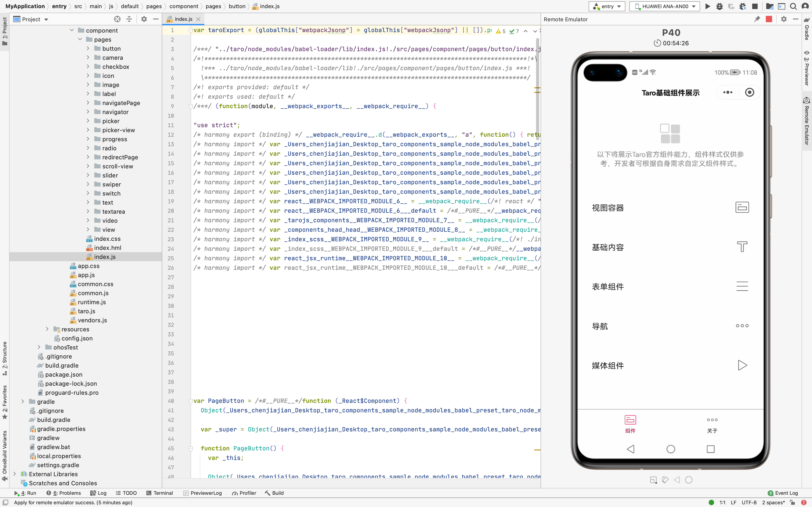
Task: Select index.hml file in project tree
Action: coord(107,247)
